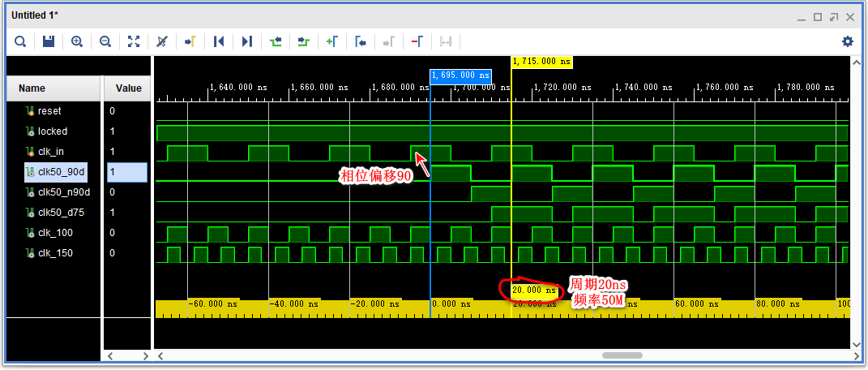
Task: Jump to next transition
Action: (304, 41)
